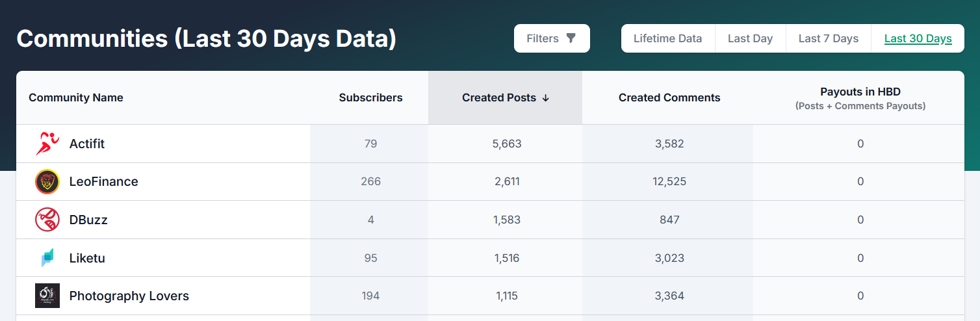
Task: Open the Photography Lovers community name
Action: click(x=129, y=296)
